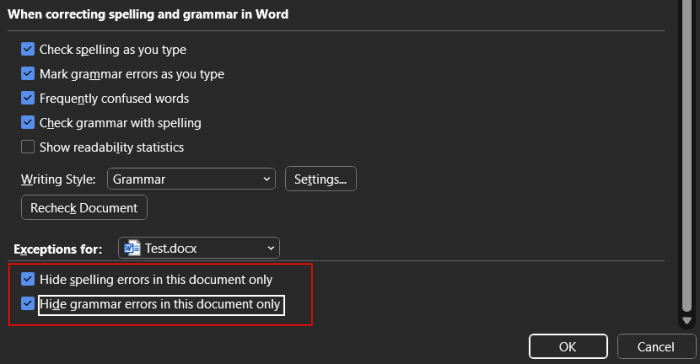Click the Word document icon beside Test.docx
700x364 pixels.
[x=132, y=248]
